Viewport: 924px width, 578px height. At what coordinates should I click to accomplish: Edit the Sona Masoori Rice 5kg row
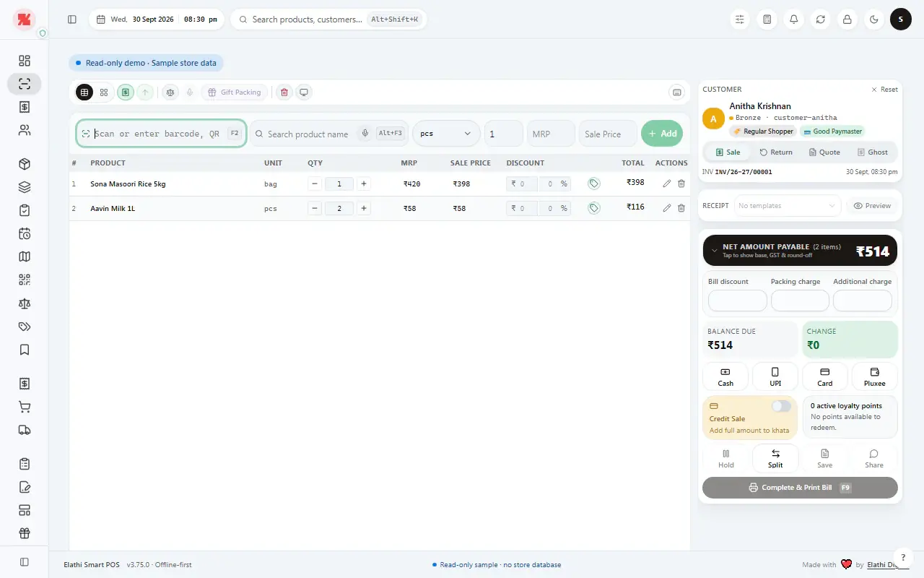click(666, 184)
